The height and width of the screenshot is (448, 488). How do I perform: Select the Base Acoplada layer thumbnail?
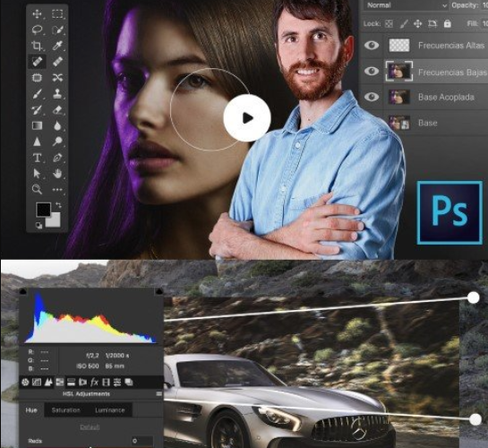pos(399,97)
